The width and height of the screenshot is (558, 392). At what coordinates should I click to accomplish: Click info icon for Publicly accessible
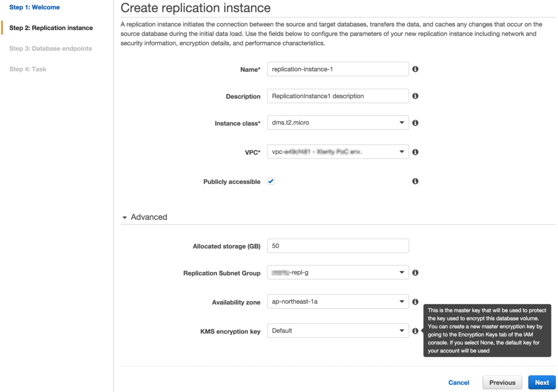pos(415,181)
